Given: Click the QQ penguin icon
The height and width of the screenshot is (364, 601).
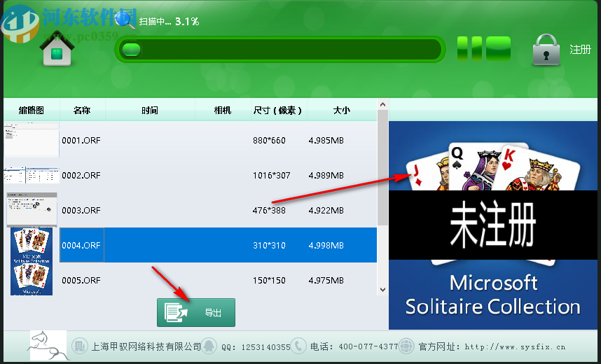Looking at the screenshot, I should pos(209,346).
